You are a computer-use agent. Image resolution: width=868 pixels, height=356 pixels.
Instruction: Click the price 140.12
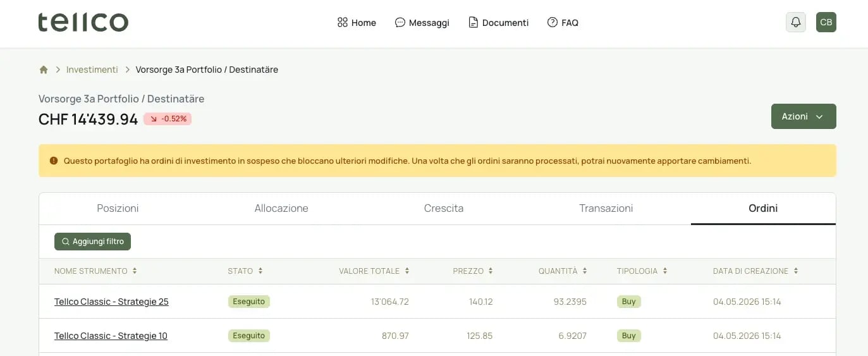480,302
